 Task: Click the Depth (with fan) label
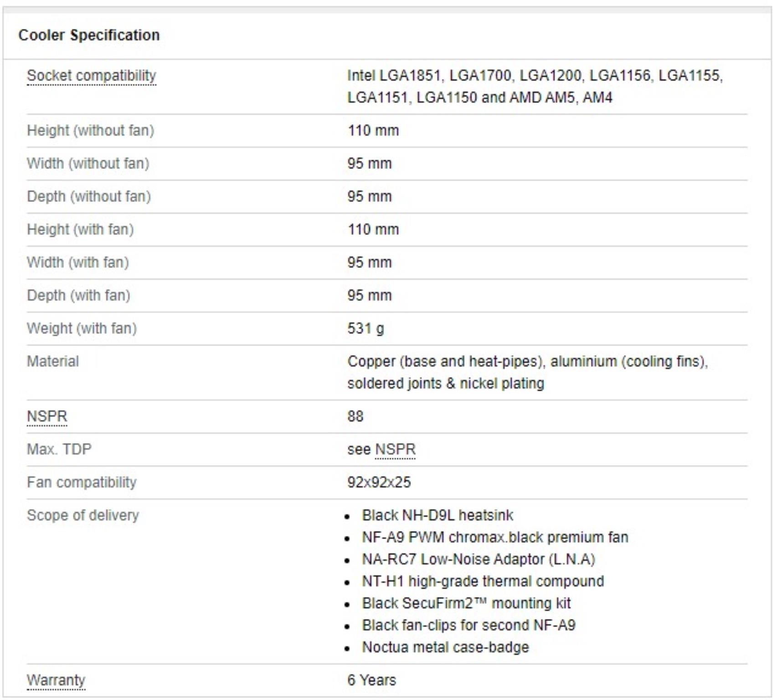tap(78, 295)
